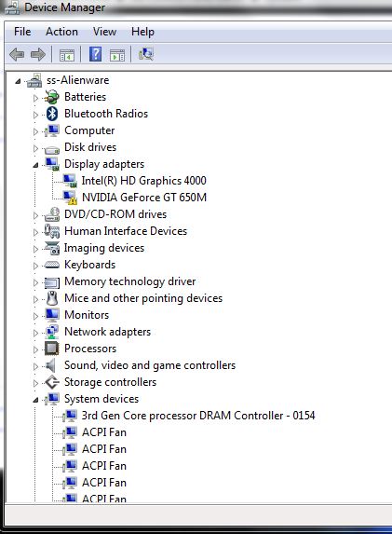Screen dimensions: 392x534
Task: Open the File menu
Action: point(22,32)
